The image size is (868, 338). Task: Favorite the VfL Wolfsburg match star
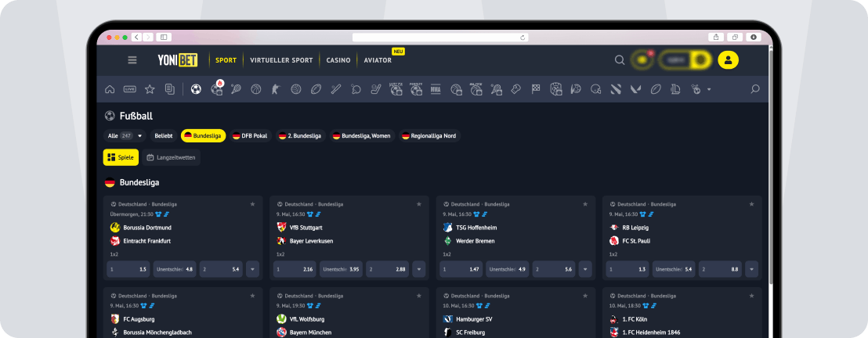click(x=419, y=296)
